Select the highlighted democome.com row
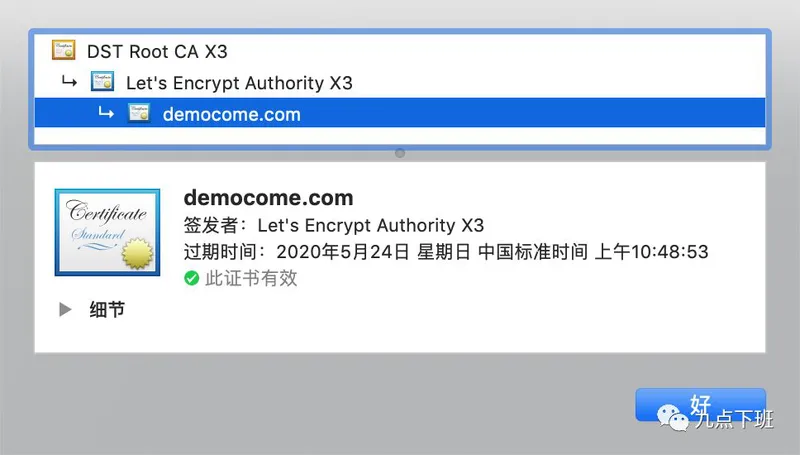800x455 pixels. [x=400, y=113]
